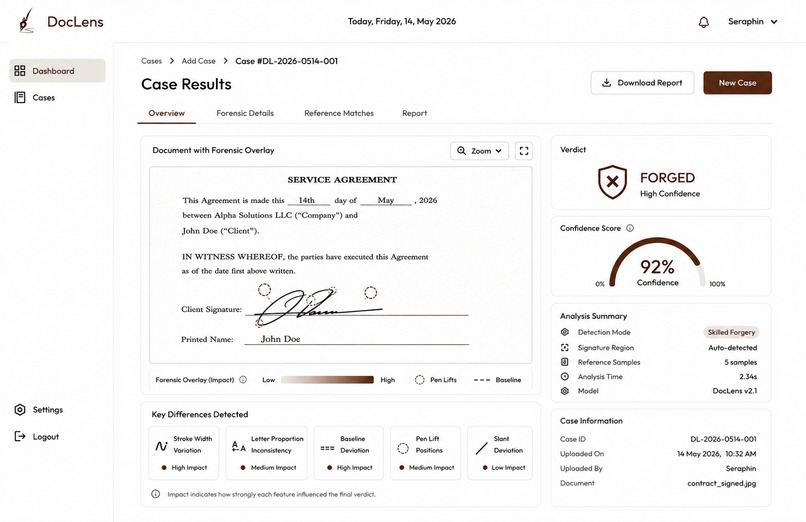Click the SERVICE AGREEMENT heading in document
Image resolution: width=806 pixels, height=522 pixels.
(x=342, y=180)
